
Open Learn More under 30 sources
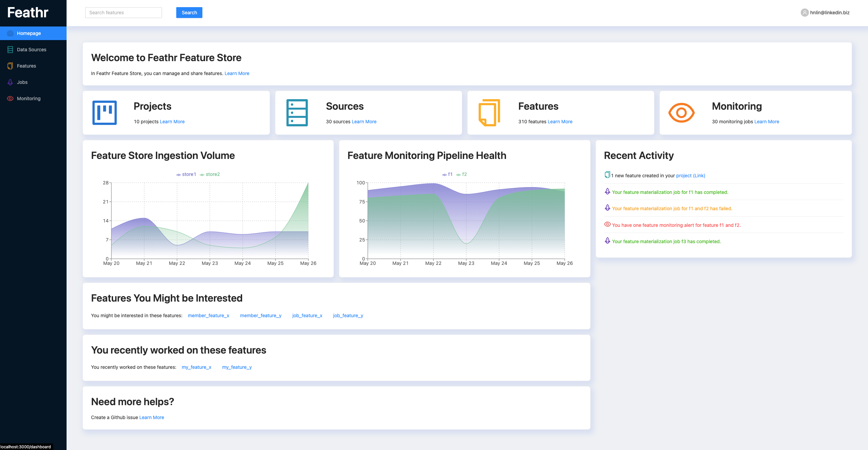364,122
